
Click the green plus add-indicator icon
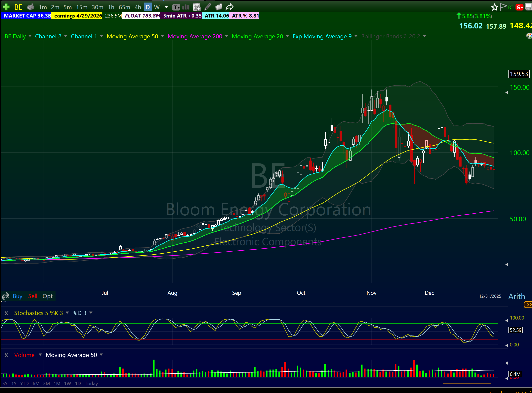(6, 7)
